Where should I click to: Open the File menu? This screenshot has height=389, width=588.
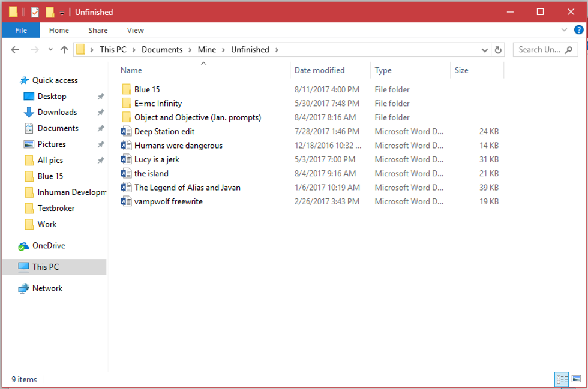[x=20, y=30]
